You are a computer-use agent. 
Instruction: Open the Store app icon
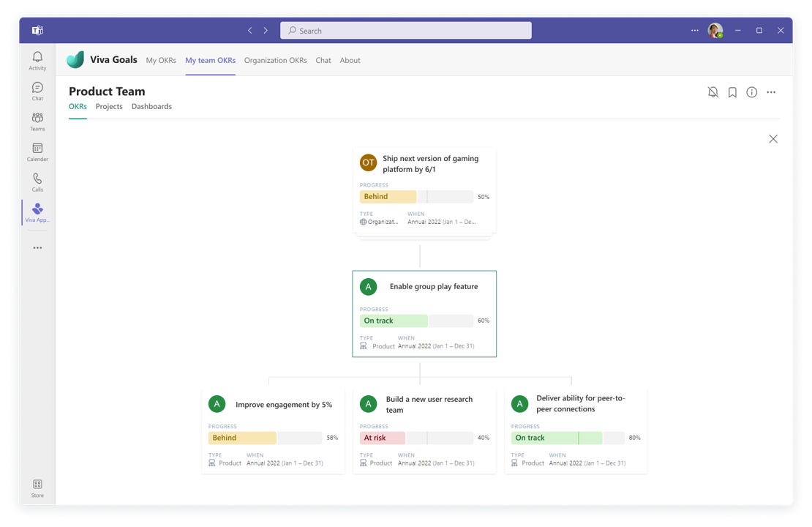[x=37, y=487]
